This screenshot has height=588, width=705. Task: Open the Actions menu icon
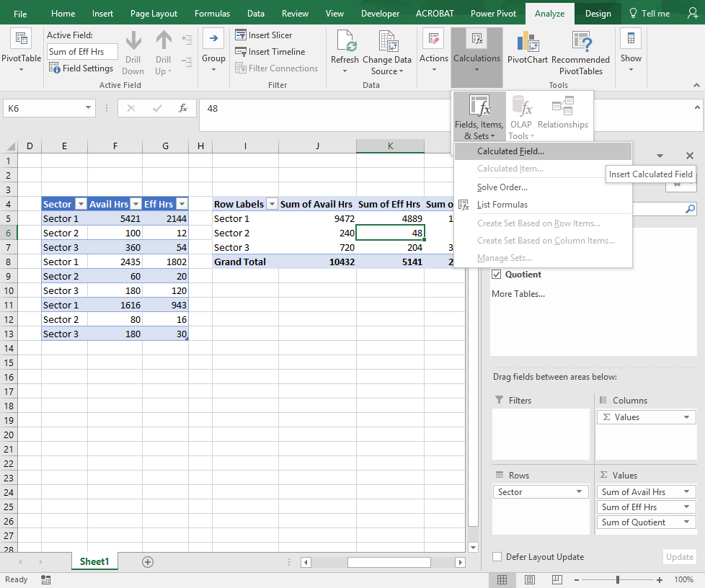[x=434, y=38]
